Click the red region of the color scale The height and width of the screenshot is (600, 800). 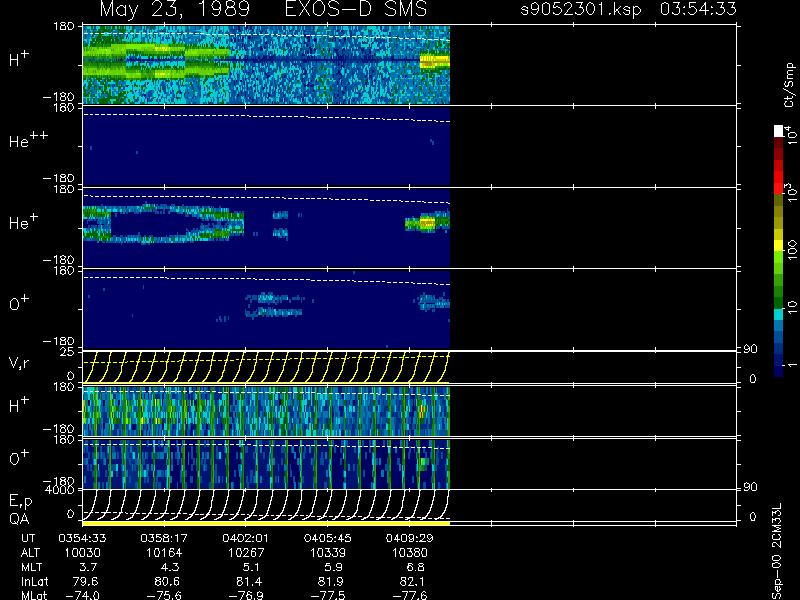[x=779, y=176]
